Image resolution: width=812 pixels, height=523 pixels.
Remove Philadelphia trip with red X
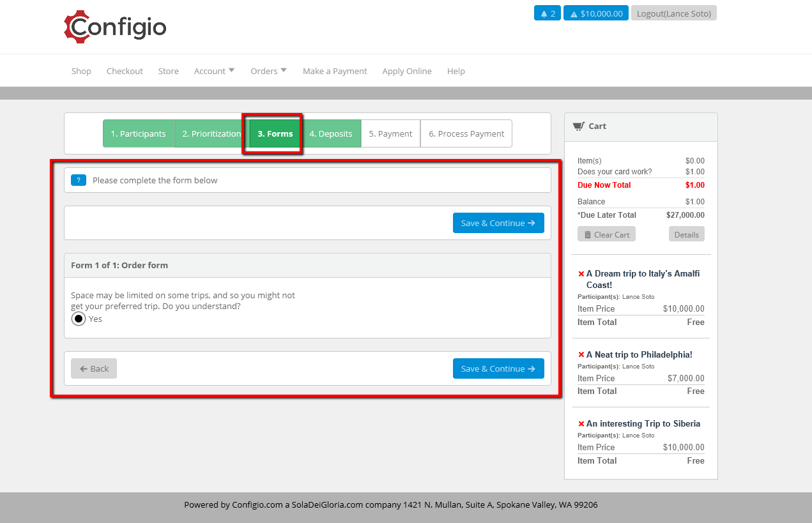point(581,355)
